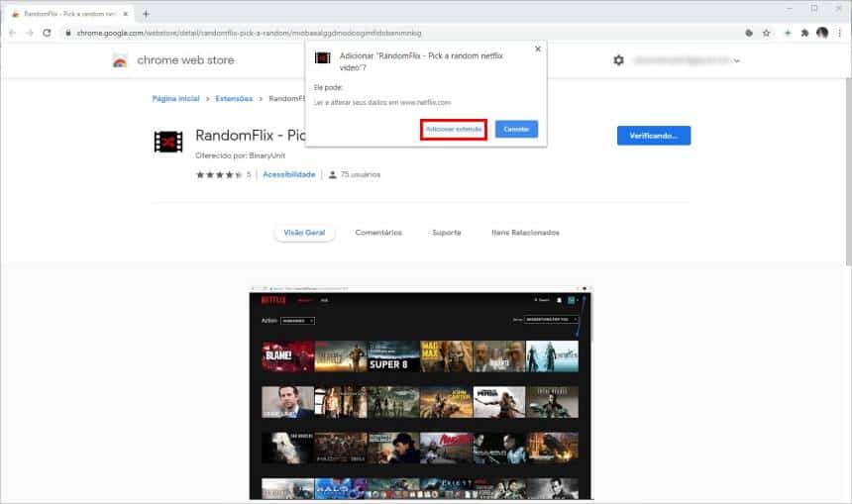Open the Extensions puzzle-piece icon
The height and width of the screenshot is (504, 852).
tap(804, 33)
